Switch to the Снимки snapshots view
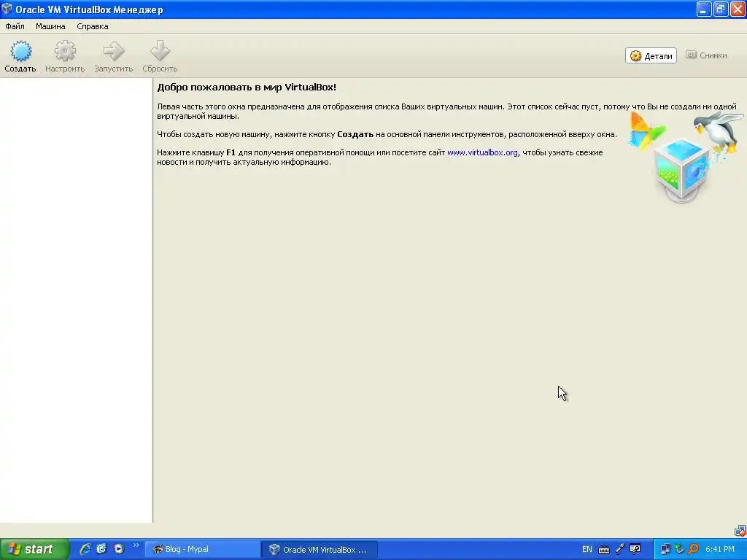Image resolution: width=747 pixels, height=560 pixels. 706,55
